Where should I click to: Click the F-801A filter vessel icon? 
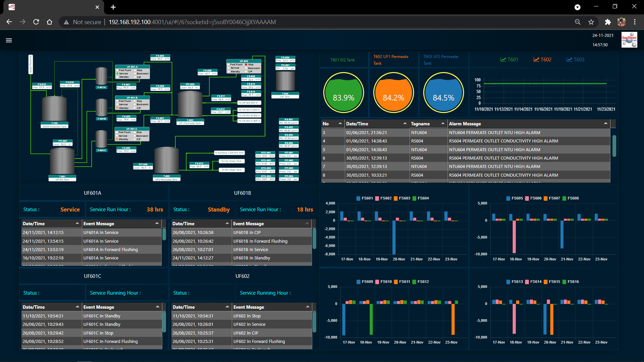(x=101, y=76)
